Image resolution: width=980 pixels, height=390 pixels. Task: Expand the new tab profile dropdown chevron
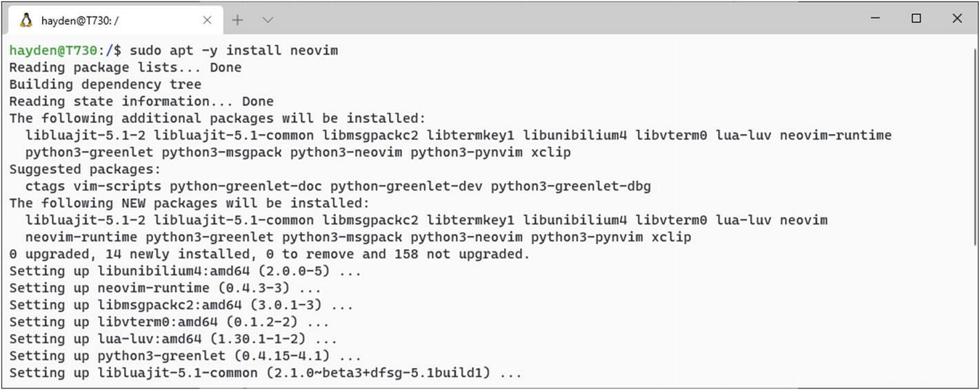pos(268,20)
